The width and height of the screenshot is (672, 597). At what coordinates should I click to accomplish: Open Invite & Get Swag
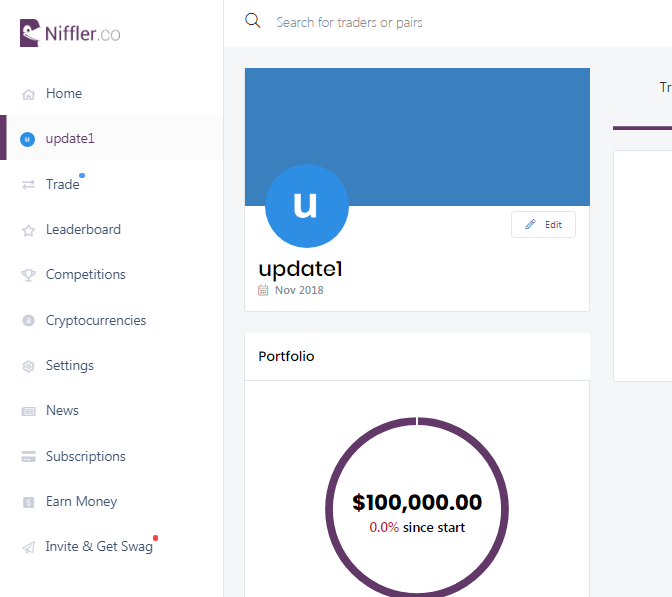pyautogui.click(x=99, y=546)
